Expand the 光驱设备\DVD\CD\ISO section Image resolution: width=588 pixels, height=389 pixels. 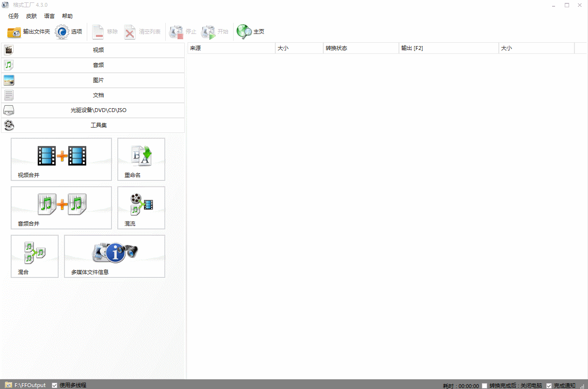[x=93, y=110]
